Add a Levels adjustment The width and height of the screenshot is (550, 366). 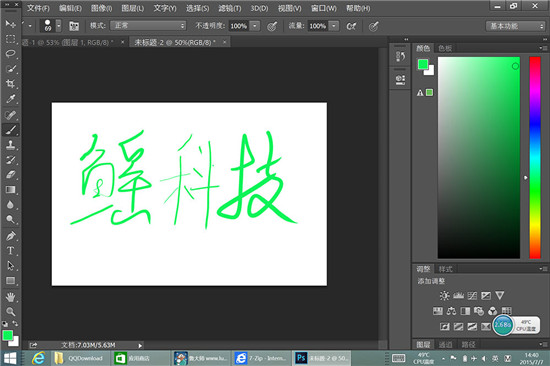(458, 295)
